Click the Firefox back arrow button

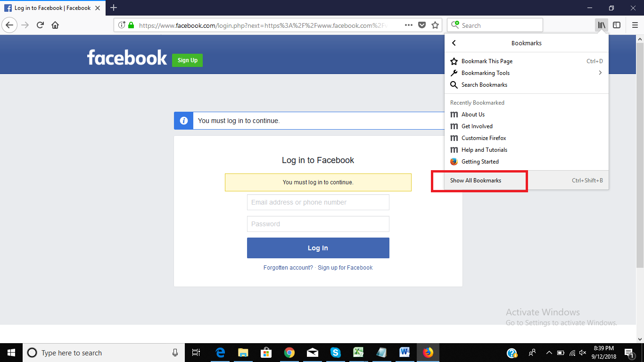9,25
